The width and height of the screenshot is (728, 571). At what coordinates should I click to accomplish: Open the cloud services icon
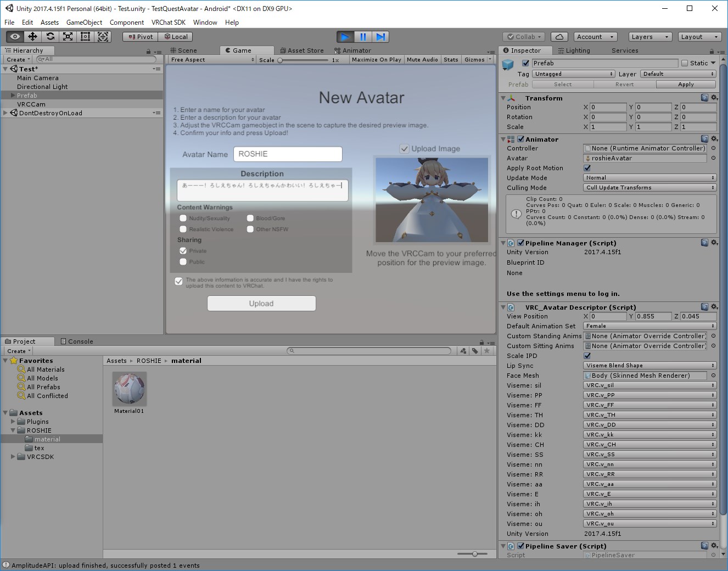click(x=559, y=37)
